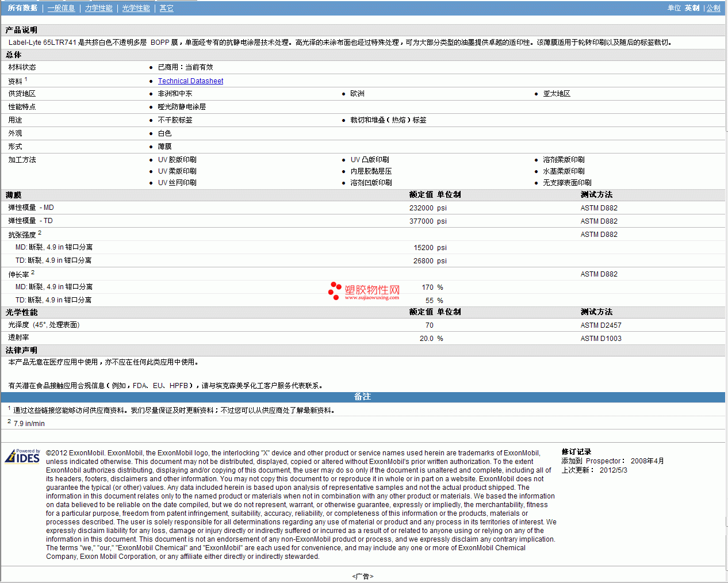This screenshot has width=728, height=583.
Task: Click the 15200 psi value
Action: tap(430, 248)
